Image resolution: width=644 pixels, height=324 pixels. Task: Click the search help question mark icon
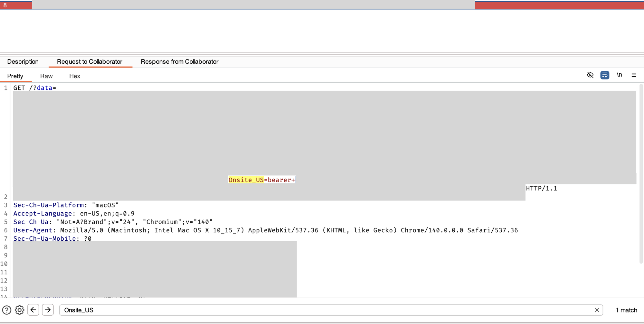coord(7,310)
